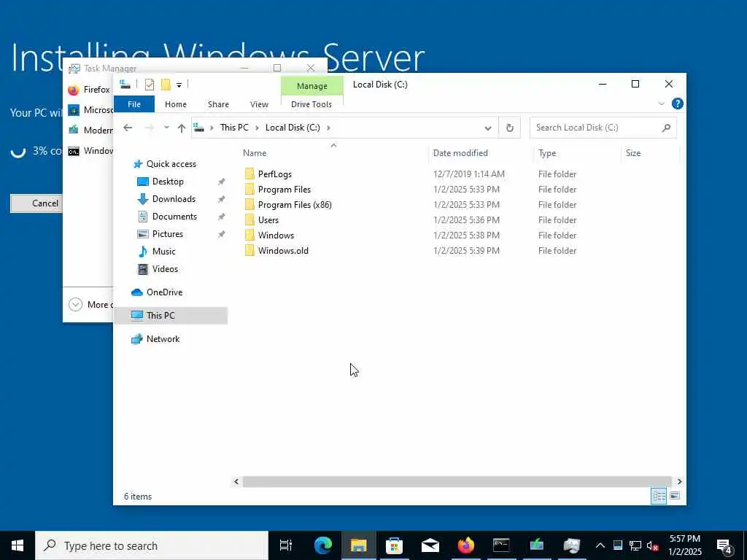The image size is (747, 560).
Task: Click the horizontal scrollbar left arrow
Action: point(236,481)
